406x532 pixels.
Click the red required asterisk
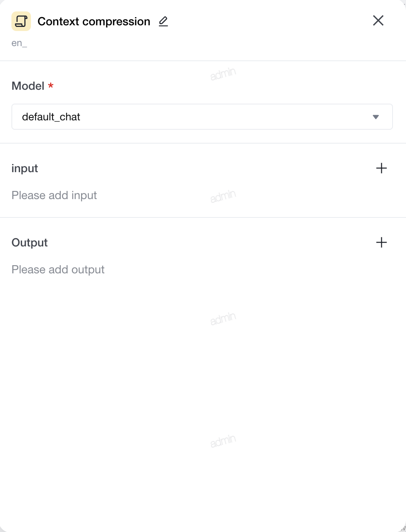pos(51,85)
